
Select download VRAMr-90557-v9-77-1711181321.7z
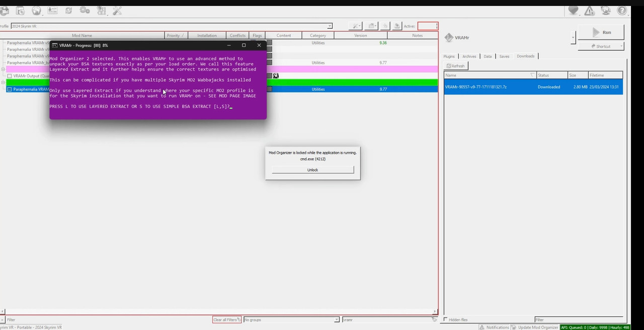click(533, 87)
